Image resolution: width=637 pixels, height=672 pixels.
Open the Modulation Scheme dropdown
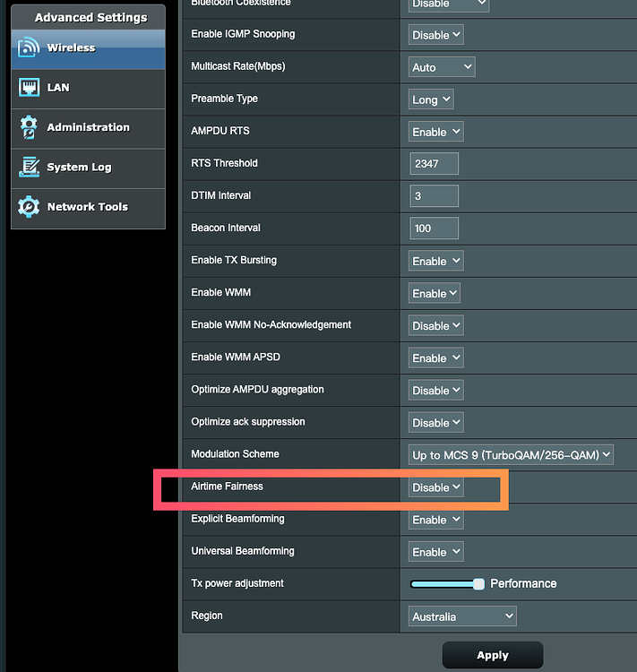coord(511,454)
